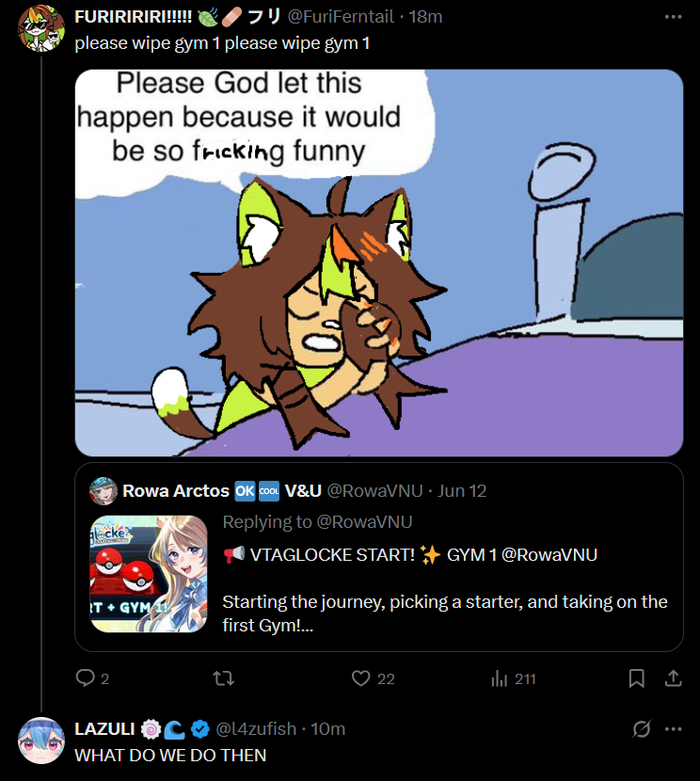Viewport: 700px width, 781px height.
Task: Open the @l4zufish handle link
Action: [257, 728]
